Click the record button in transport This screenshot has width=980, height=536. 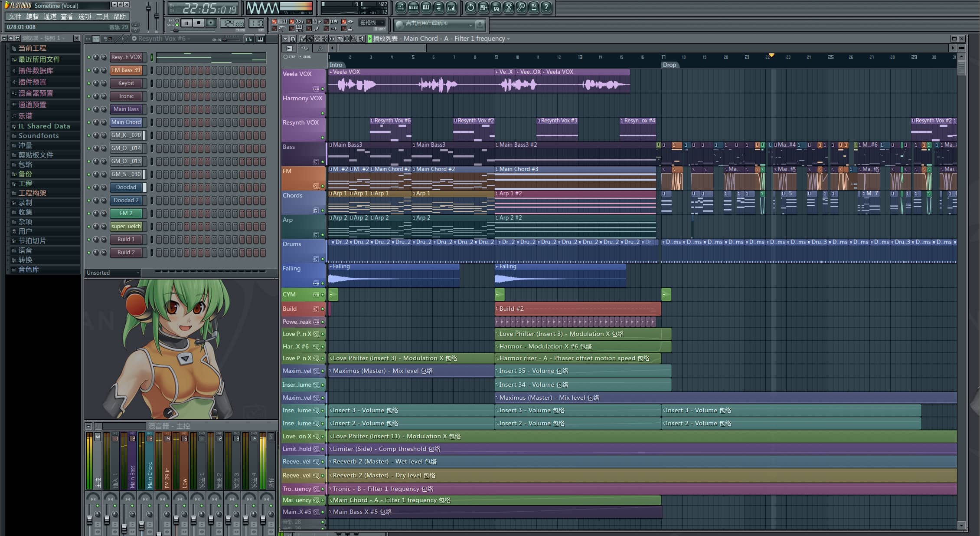pyautogui.click(x=211, y=23)
